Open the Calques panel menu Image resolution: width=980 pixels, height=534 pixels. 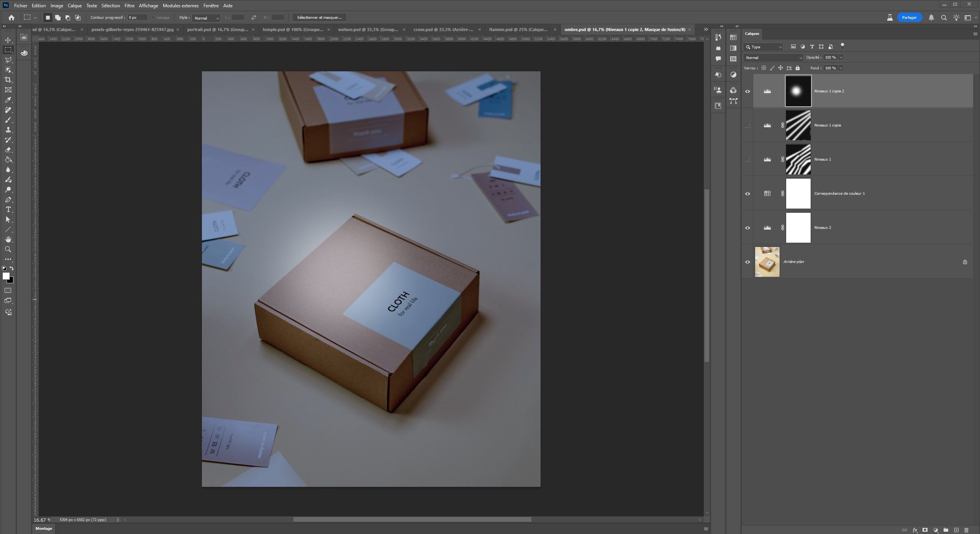(x=975, y=34)
